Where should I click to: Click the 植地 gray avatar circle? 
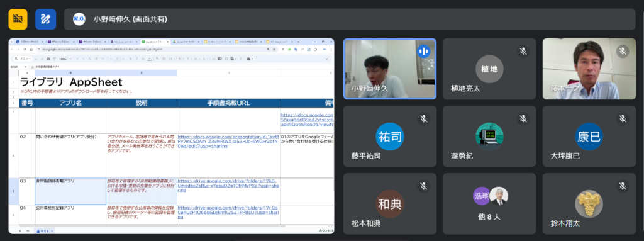pyautogui.click(x=489, y=69)
